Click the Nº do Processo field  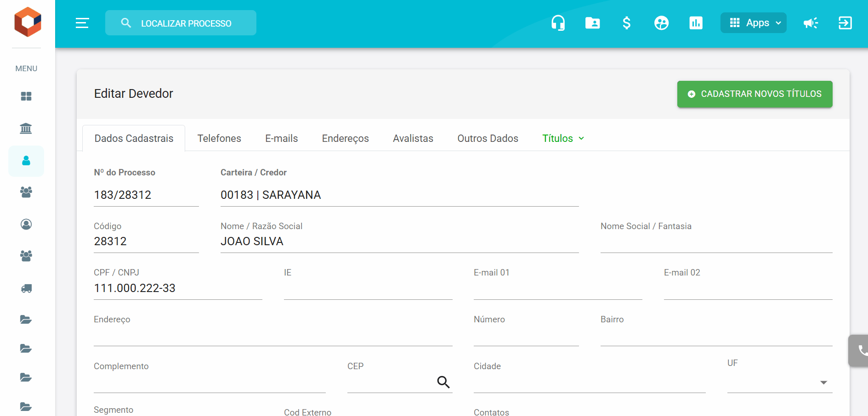coord(146,195)
